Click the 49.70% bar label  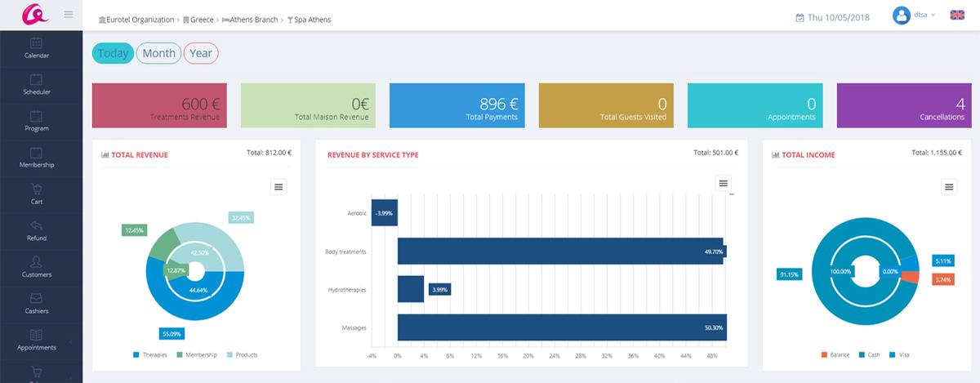click(x=713, y=252)
